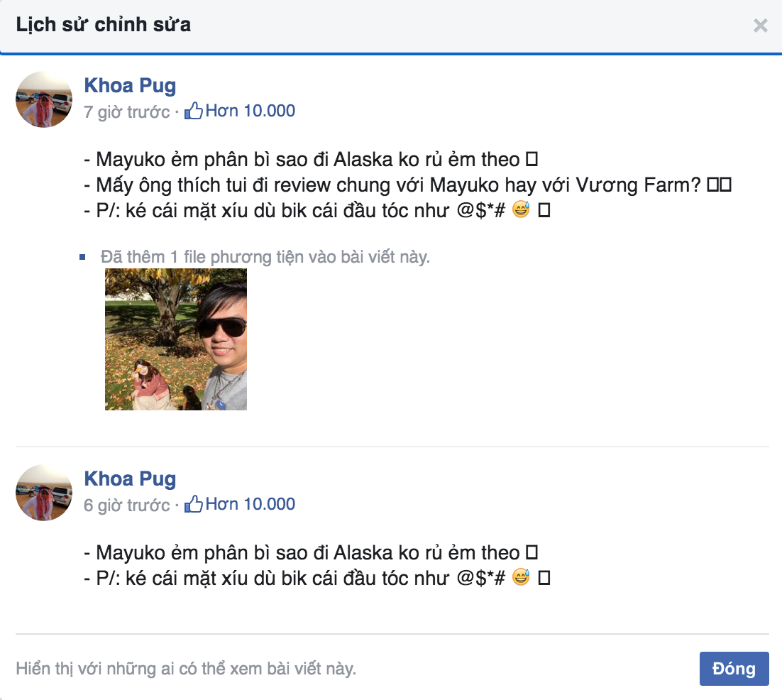Image resolution: width=782 pixels, height=700 pixels.
Task: Open the attached selfie photo thumbnail
Action: pos(176,339)
